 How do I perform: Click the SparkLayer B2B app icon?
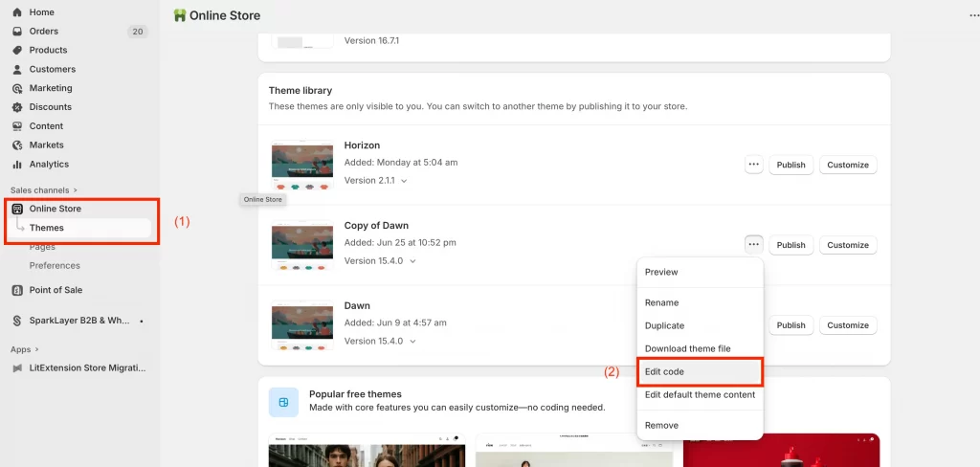[17, 321]
